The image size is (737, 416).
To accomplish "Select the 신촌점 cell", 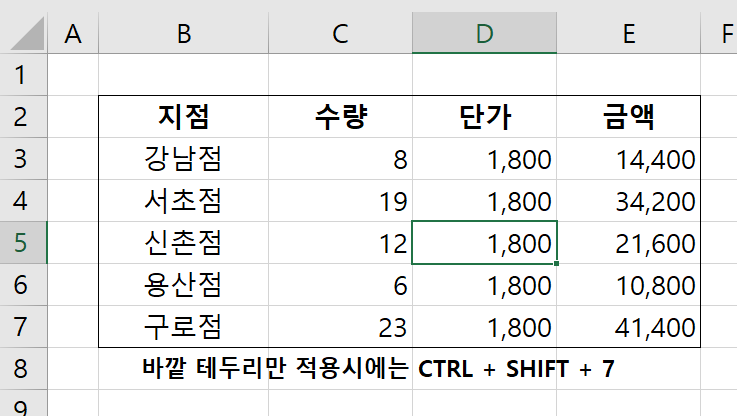I will [x=183, y=243].
